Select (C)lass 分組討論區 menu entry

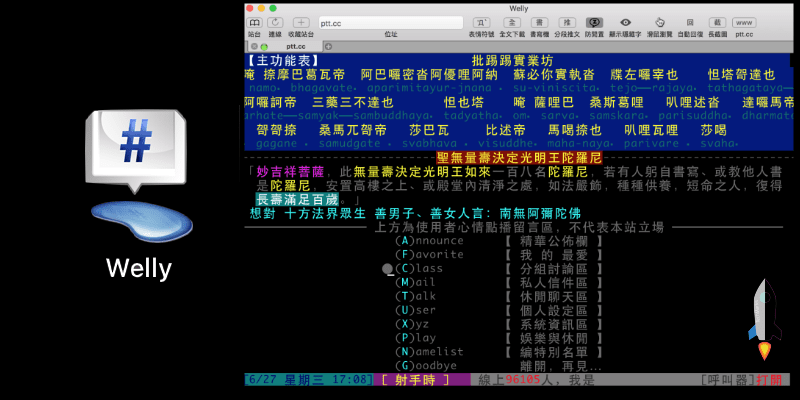coord(499,268)
